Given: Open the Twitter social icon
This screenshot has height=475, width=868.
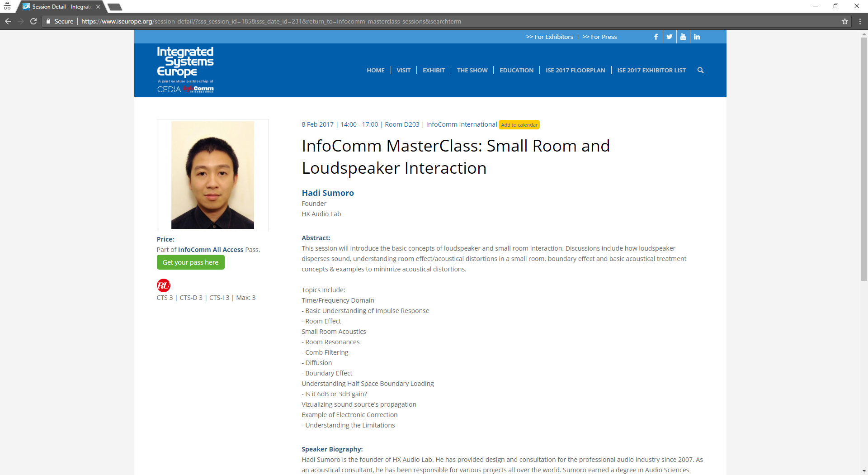Looking at the screenshot, I should point(670,37).
